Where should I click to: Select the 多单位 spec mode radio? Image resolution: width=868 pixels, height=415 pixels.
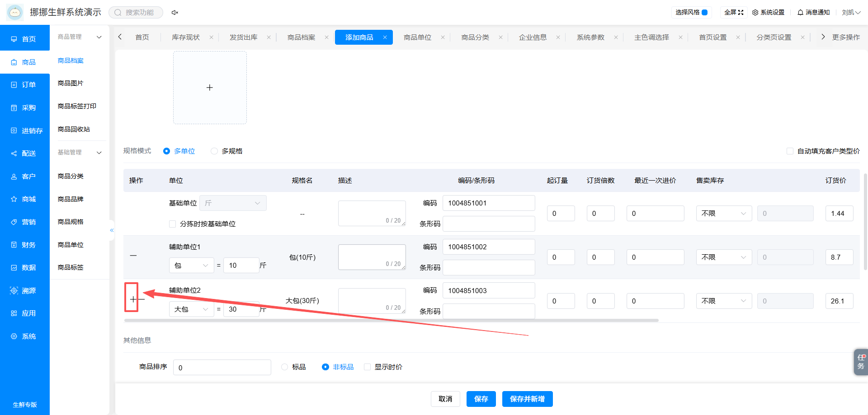coord(166,151)
